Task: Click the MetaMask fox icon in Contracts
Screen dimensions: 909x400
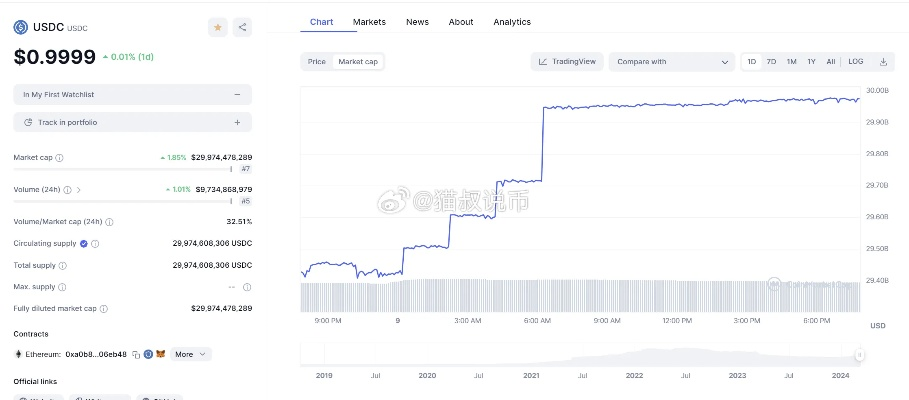Action: pyautogui.click(x=160, y=354)
